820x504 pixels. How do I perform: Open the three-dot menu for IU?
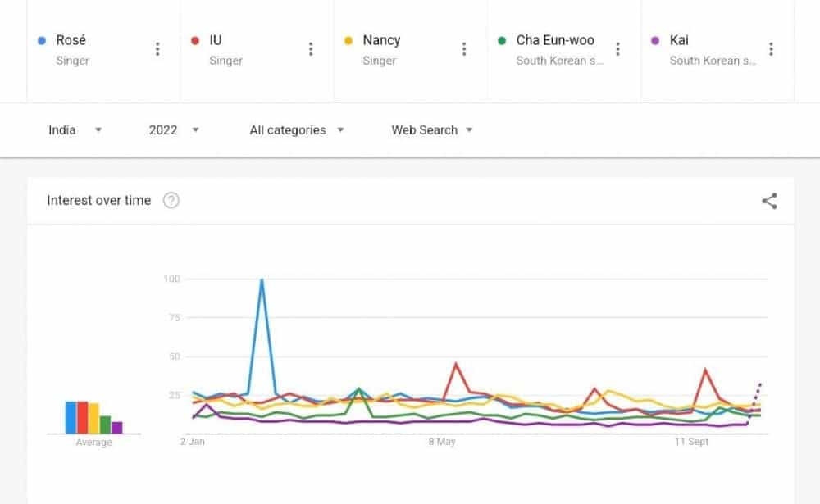311,49
